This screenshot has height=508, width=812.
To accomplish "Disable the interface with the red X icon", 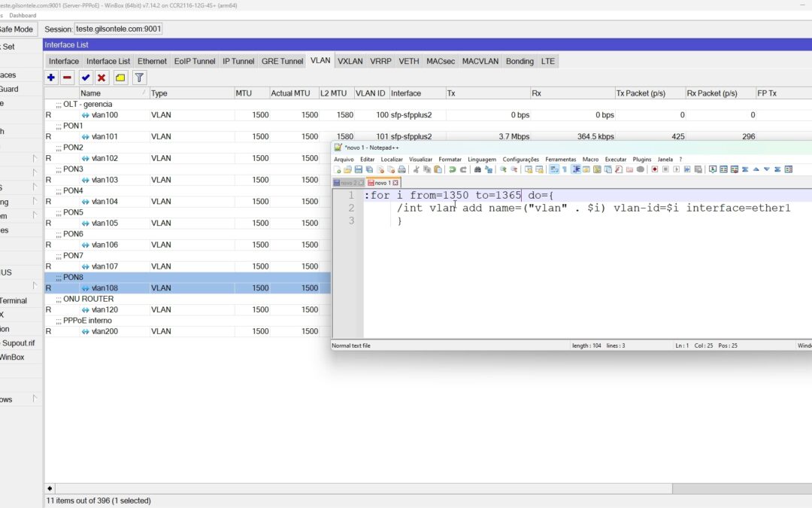I will click(102, 78).
